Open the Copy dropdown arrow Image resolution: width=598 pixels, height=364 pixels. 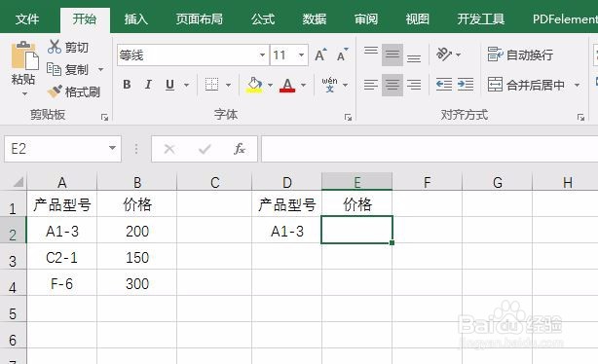click(101, 69)
